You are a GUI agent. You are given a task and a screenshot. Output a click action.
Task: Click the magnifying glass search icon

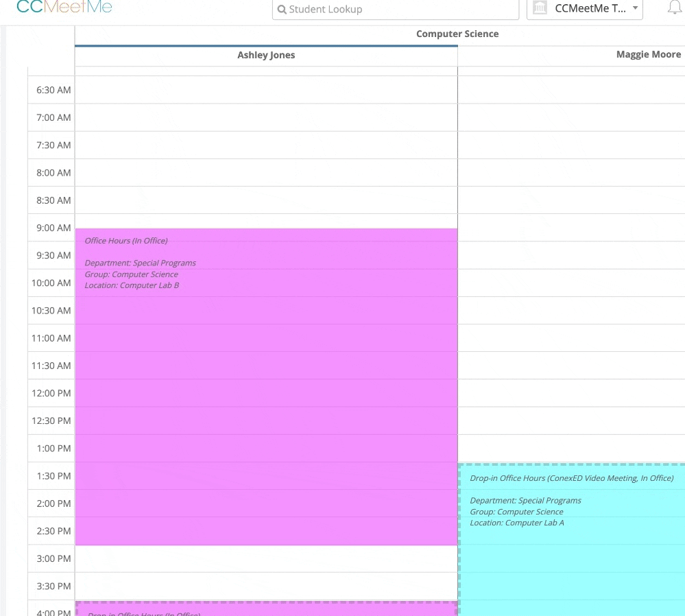click(282, 9)
